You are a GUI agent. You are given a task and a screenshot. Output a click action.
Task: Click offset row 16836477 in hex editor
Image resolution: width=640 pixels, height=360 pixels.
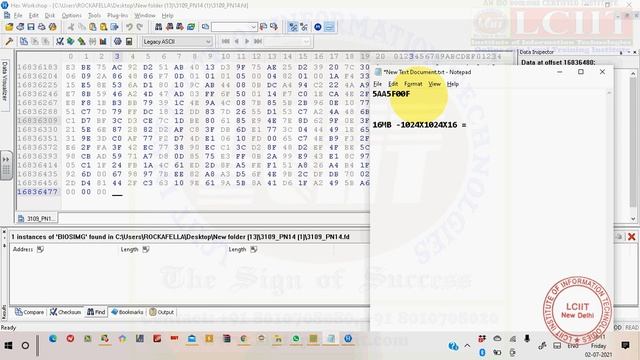[38, 191]
